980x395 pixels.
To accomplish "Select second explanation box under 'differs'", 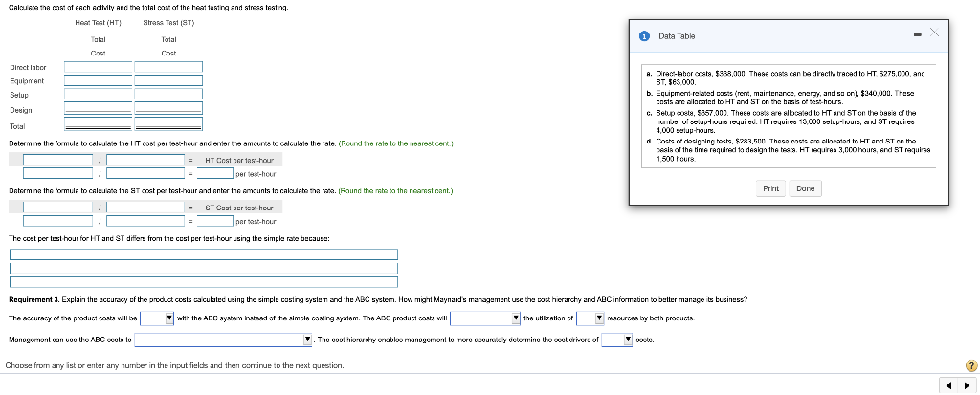I will pyautogui.click(x=203, y=268).
